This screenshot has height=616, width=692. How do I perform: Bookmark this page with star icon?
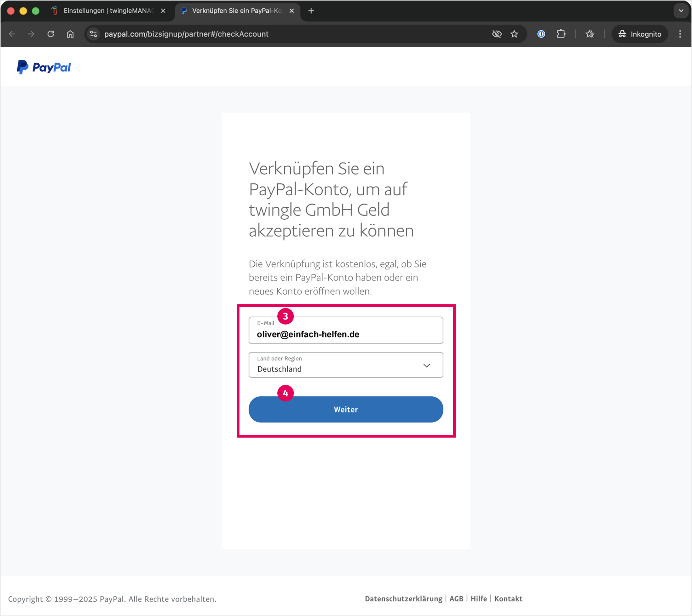tap(514, 34)
